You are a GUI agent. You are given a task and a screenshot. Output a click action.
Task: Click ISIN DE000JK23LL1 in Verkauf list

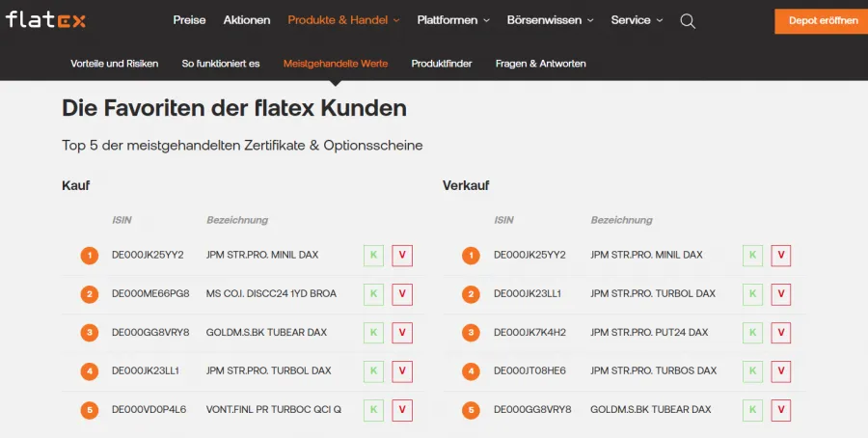click(528, 293)
